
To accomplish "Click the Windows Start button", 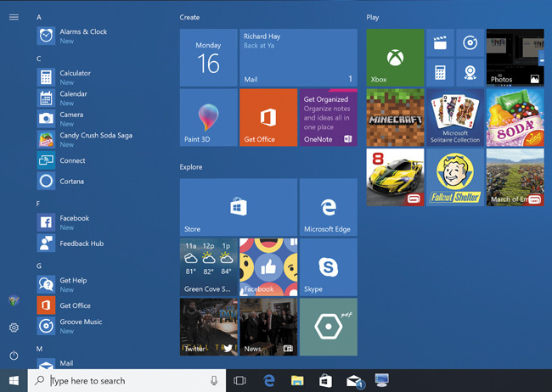I will 14,381.
